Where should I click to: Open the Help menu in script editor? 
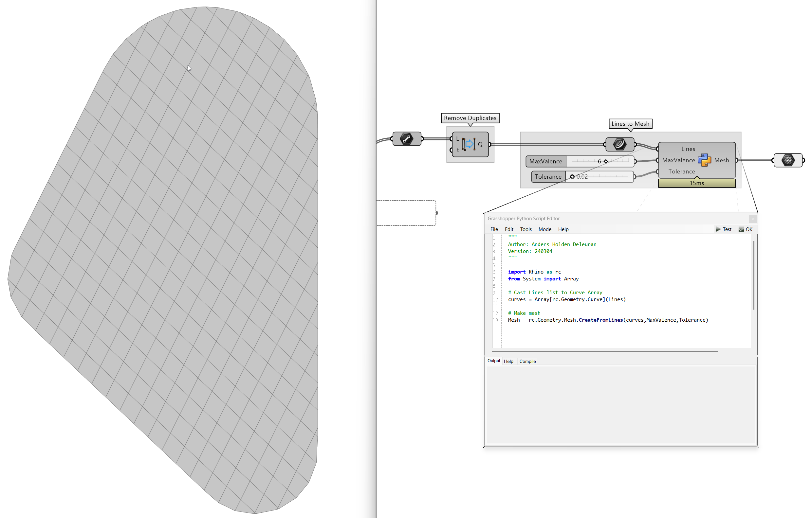563,229
